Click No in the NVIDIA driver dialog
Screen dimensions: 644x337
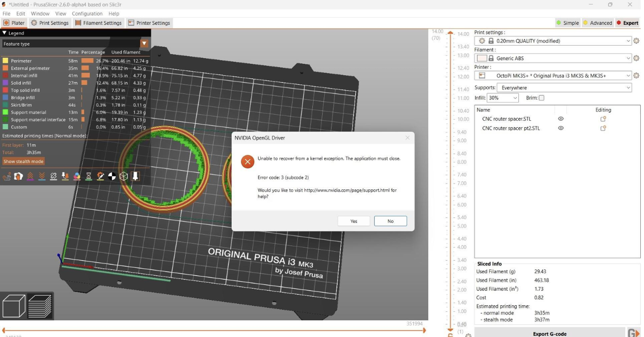click(x=390, y=221)
